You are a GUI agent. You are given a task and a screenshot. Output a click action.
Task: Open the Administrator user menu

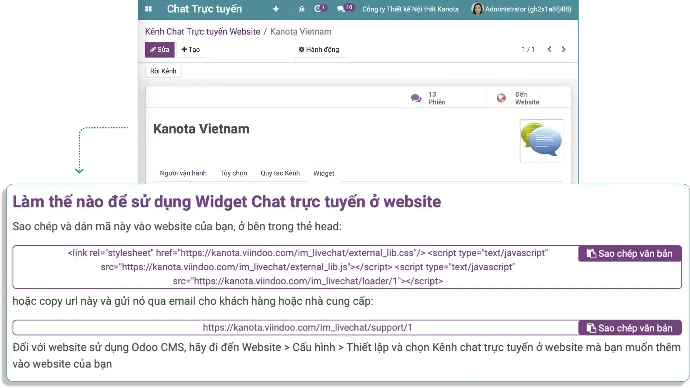(x=521, y=9)
